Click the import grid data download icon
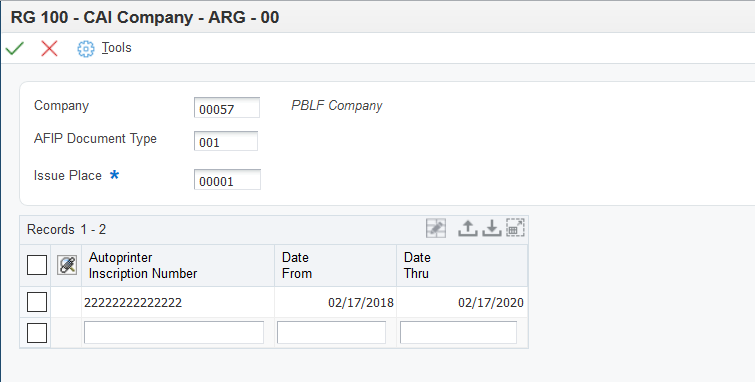The image size is (755, 382). click(492, 228)
